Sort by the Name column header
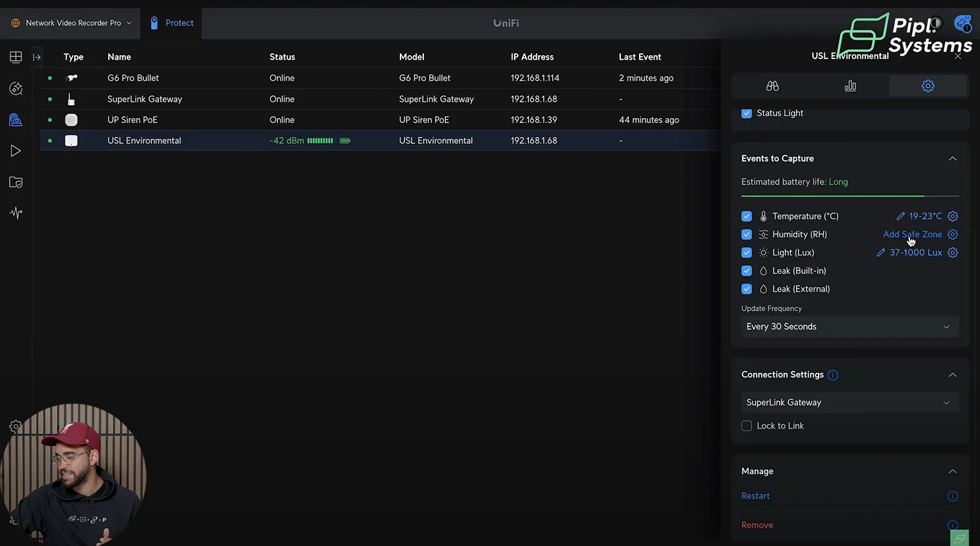 point(119,57)
